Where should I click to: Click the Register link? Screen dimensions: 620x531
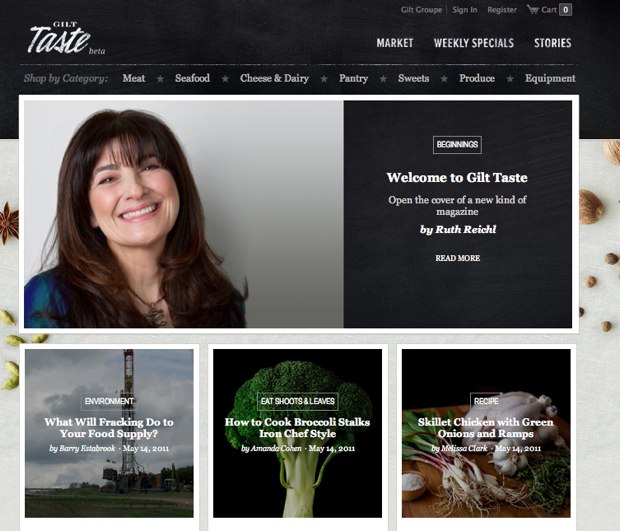(502, 10)
